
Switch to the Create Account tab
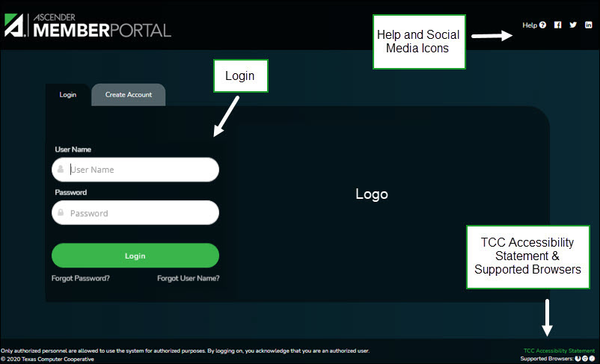pyautogui.click(x=129, y=94)
